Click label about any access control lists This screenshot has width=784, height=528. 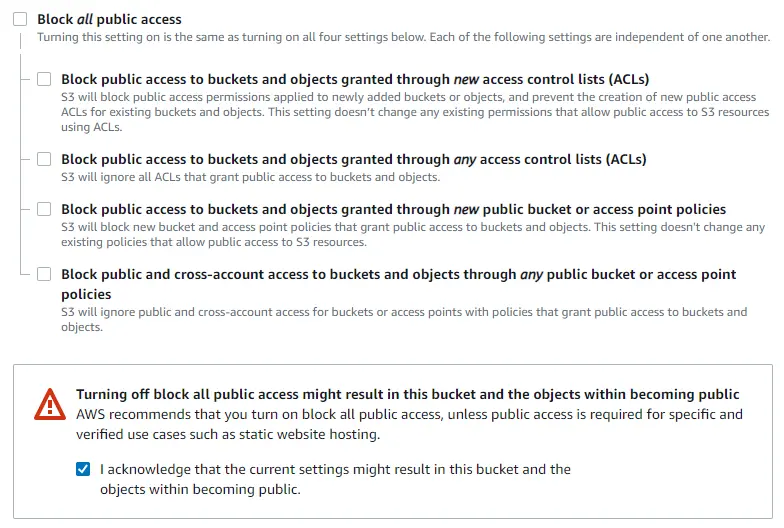point(353,159)
